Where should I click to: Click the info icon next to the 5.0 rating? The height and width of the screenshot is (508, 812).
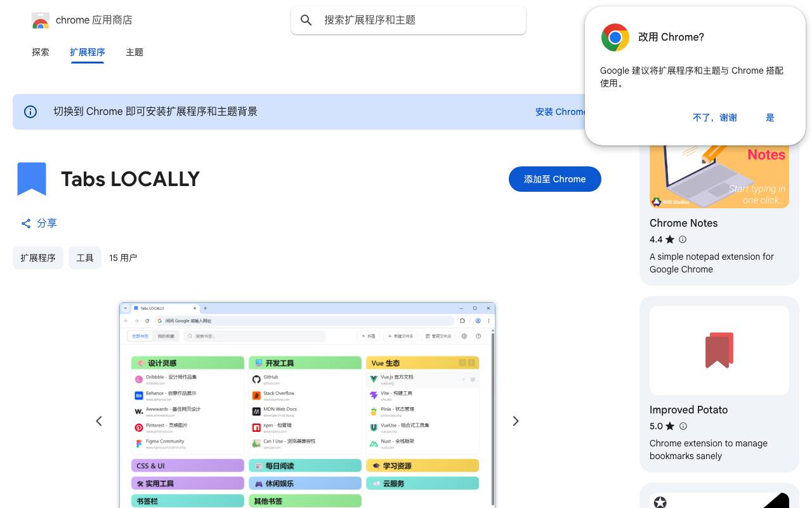pos(683,426)
